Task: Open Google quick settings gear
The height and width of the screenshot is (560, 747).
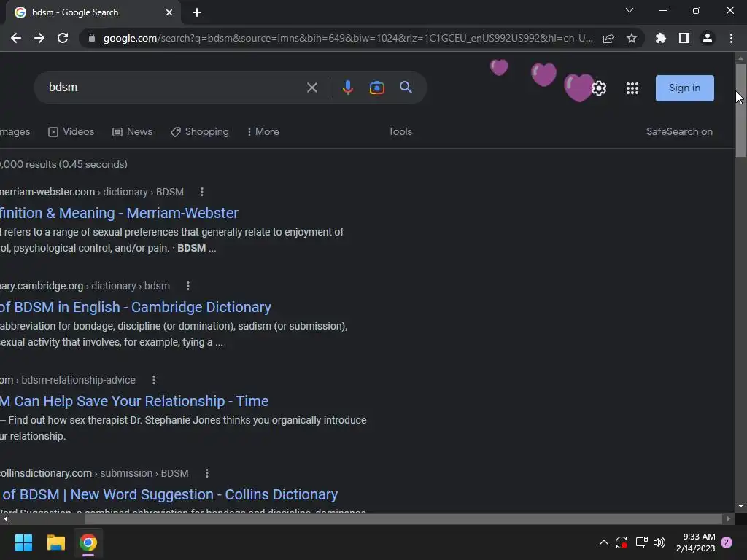Action: [x=599, y=88]
